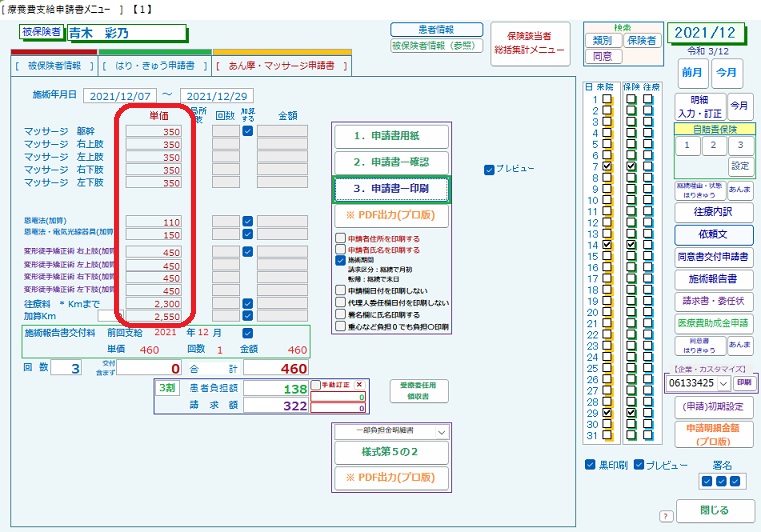
Task: Open the help question mark icon
Action: (x=666, y=516)
